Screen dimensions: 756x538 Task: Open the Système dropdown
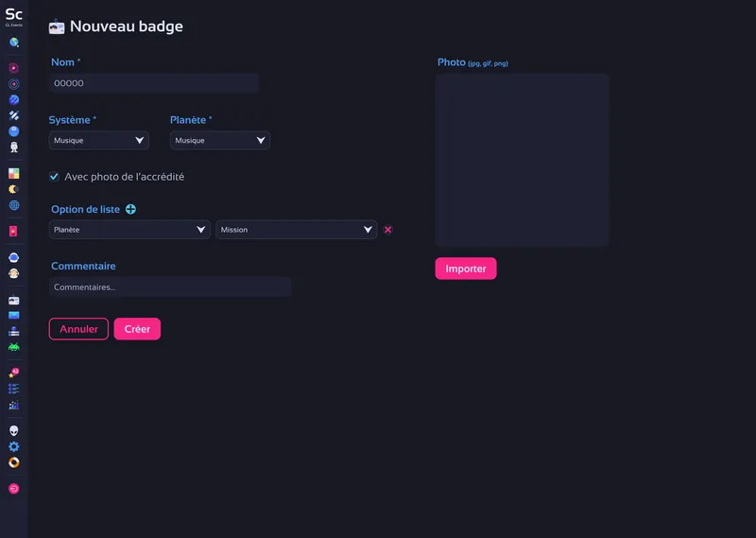tap(99, 141)
